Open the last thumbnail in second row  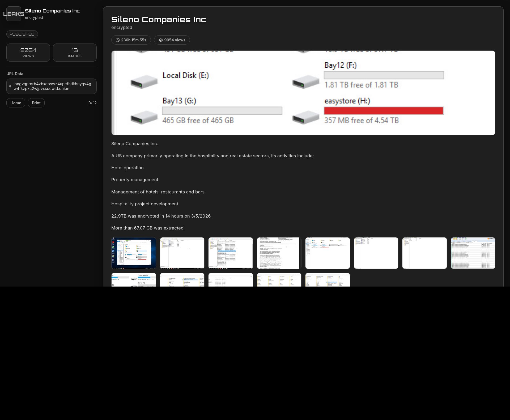pos(328,280)
